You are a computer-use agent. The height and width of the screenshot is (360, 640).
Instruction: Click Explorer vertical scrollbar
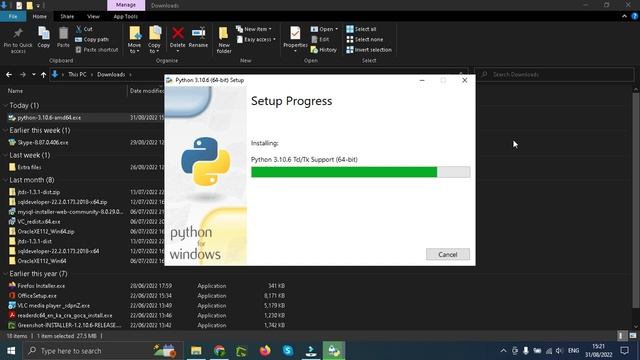coord(635,200)
